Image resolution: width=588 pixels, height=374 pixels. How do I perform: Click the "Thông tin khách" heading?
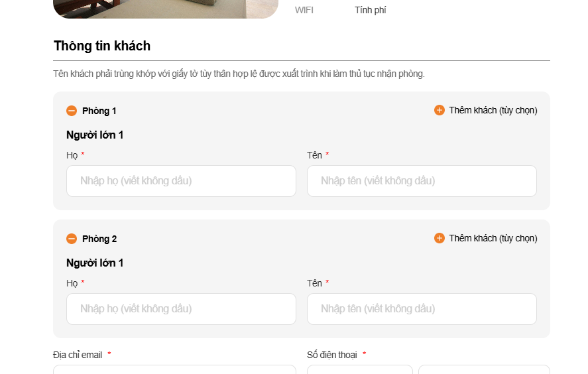102,46
